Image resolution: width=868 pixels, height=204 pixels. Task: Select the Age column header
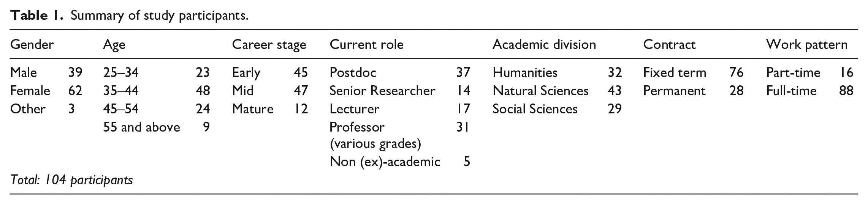[x=114, y=46]
